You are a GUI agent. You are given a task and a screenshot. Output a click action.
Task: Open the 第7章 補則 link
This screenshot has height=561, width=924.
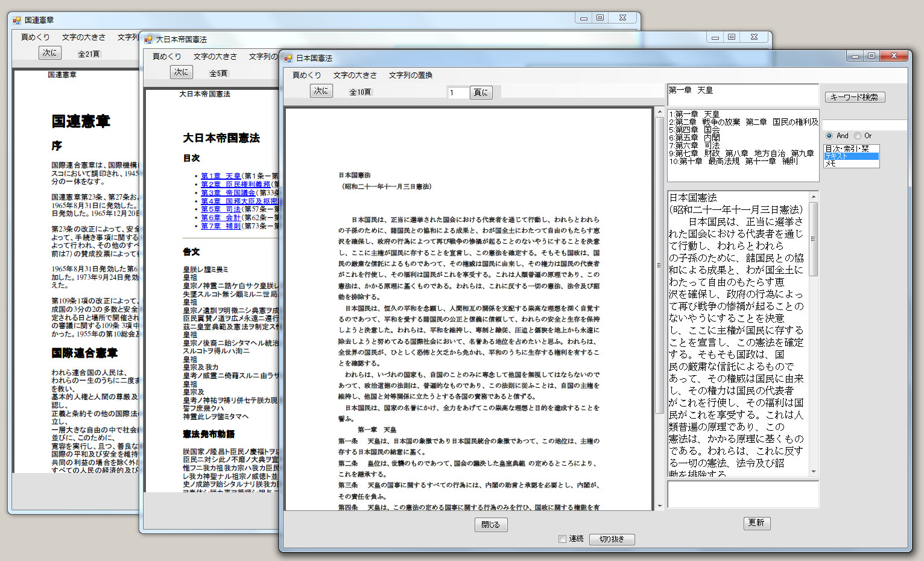coord(221,226)
